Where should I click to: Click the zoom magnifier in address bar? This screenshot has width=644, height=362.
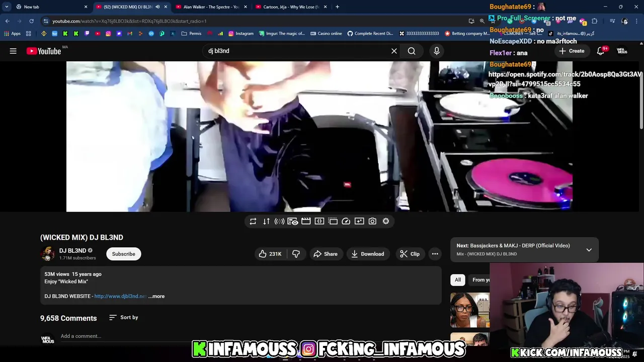(x=482, y=21)
